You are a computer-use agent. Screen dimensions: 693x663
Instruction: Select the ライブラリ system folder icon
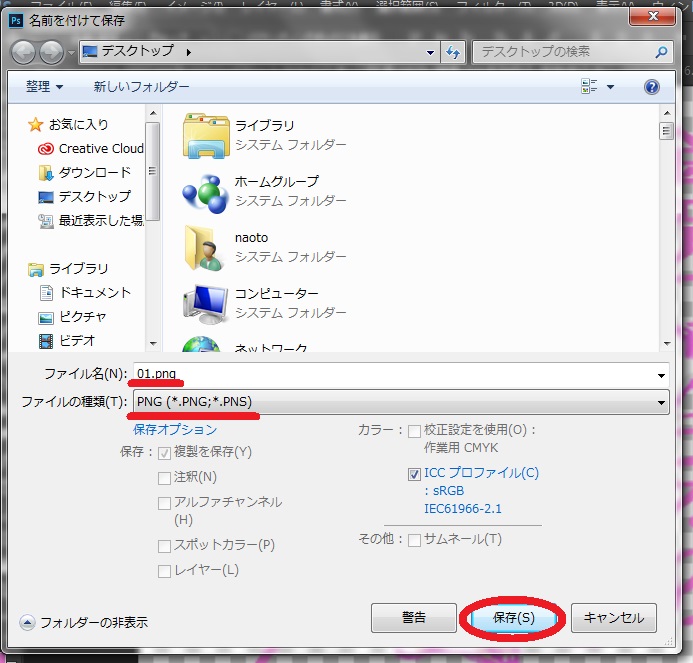206,135
